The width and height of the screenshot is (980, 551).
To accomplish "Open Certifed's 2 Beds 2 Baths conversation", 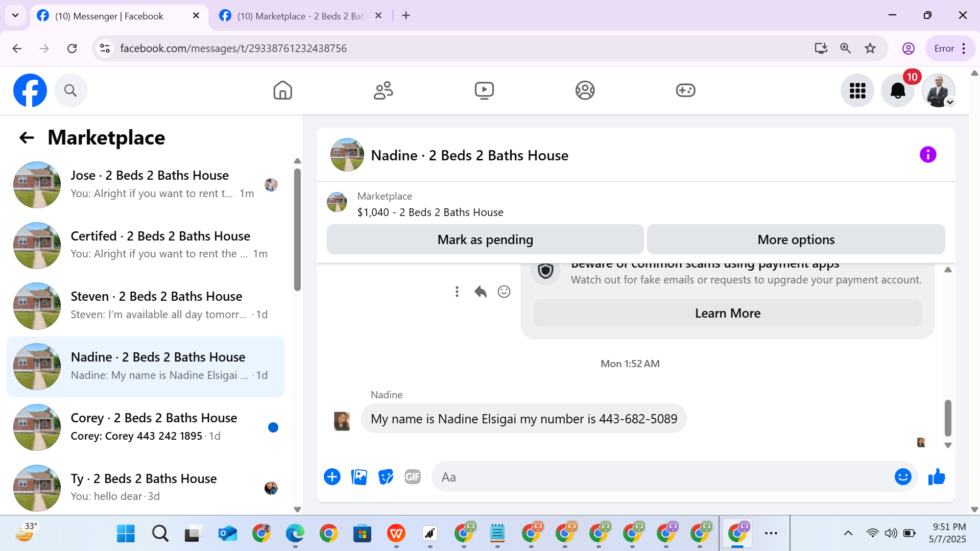I will click(x=146, y=245).
